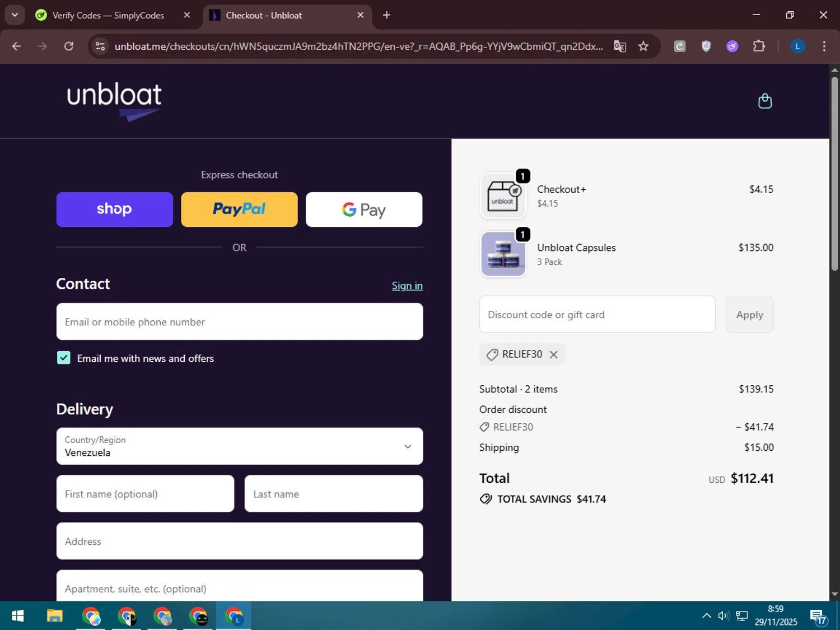Click the Order discount − $41.74 amount
Image resolution: width=840 pixels, height=630 pixels.
click(x=755, y=427)
